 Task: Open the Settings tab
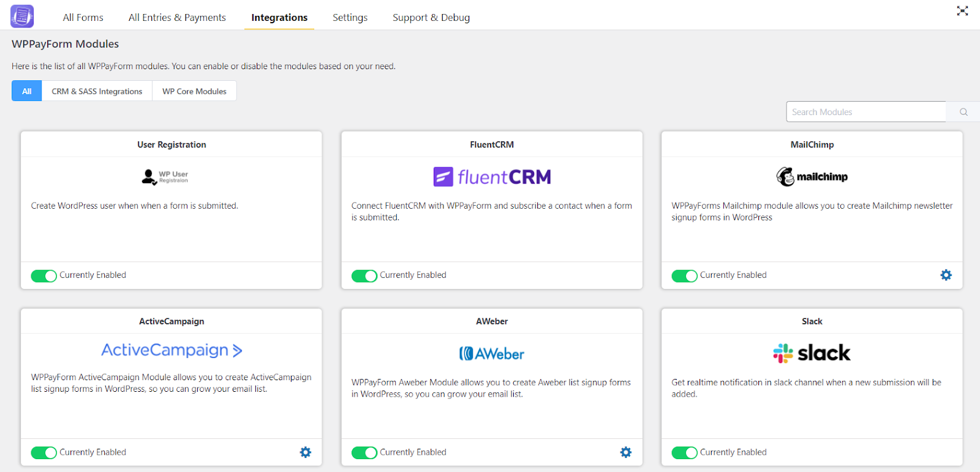pos(350,18)
